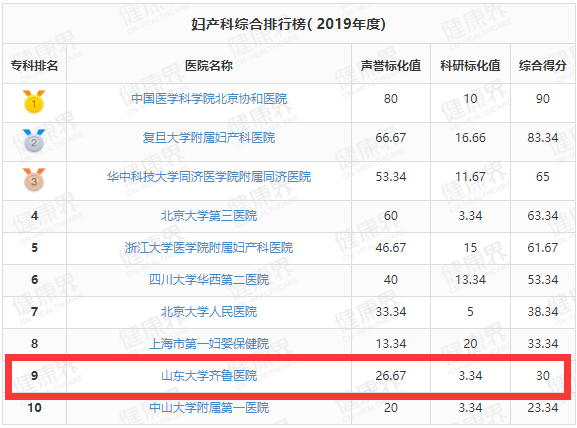
Task: Click 浙江大学医学院附属妇产科医院 link
Action: tap(209, 248)
